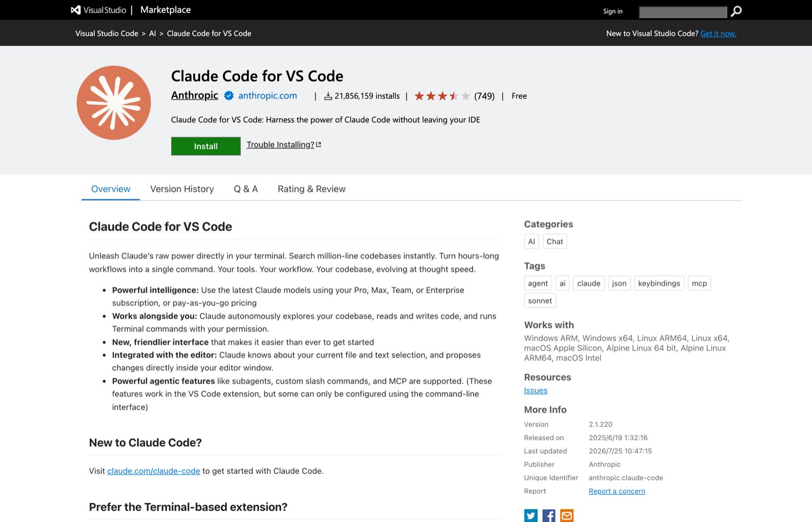This screenshot has width=812, height=522.
Task: Select the Chat category chip
Action: click(555, 242)
